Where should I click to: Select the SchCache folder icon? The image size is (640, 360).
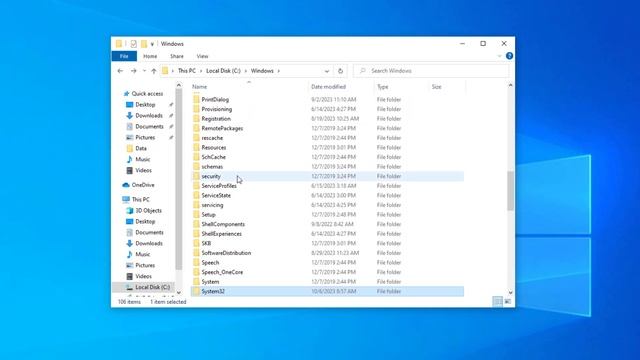pos(196,157)
